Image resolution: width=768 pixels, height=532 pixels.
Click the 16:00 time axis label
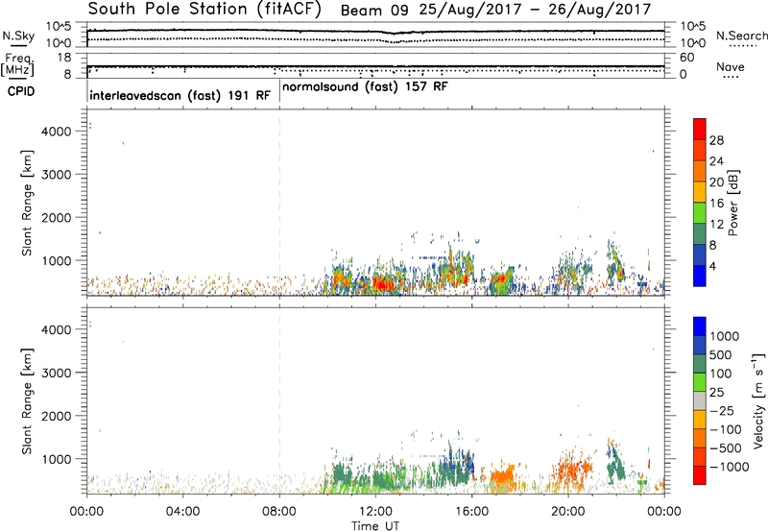tap(471, 512)
